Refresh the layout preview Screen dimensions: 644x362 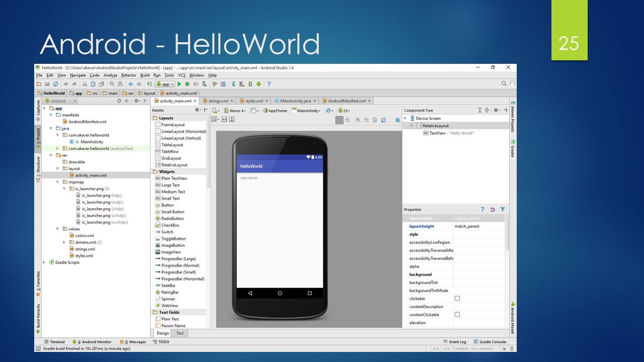[383, 120]
